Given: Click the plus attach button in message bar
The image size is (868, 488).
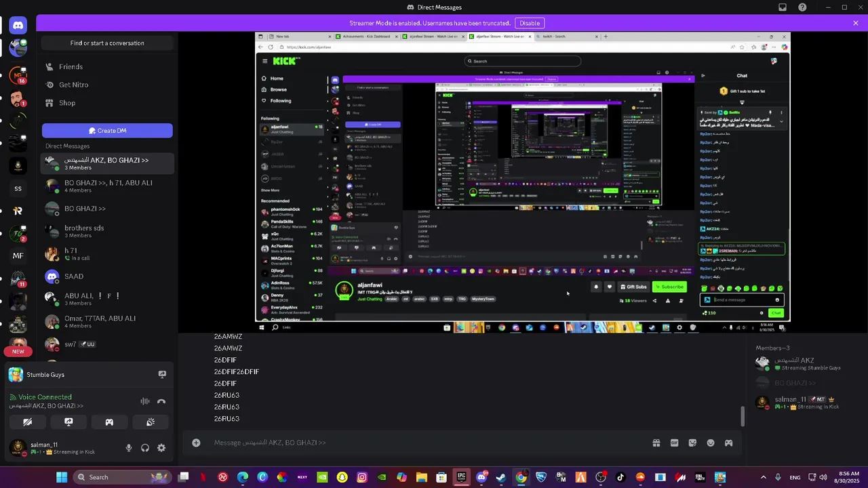Looking at the screenshot, I should (196, 443).
